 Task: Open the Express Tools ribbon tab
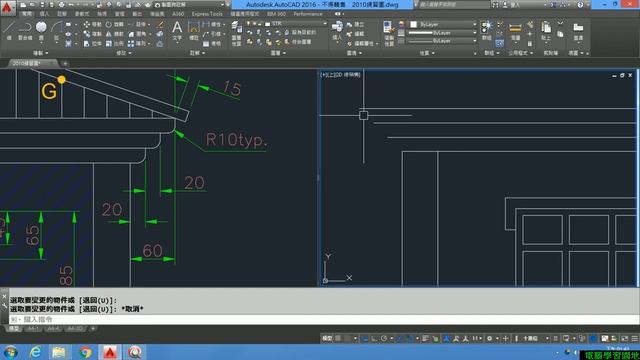[207, 14]
